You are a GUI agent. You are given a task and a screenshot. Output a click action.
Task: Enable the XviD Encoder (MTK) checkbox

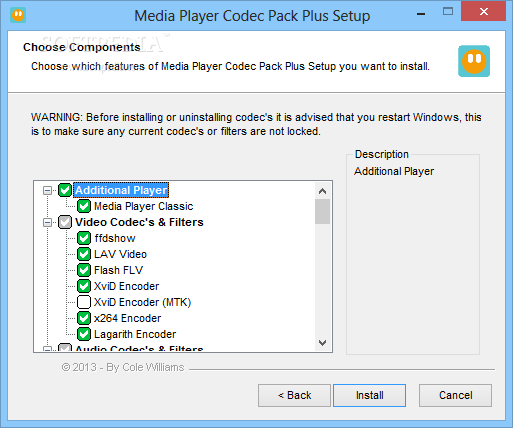point(84,302)
